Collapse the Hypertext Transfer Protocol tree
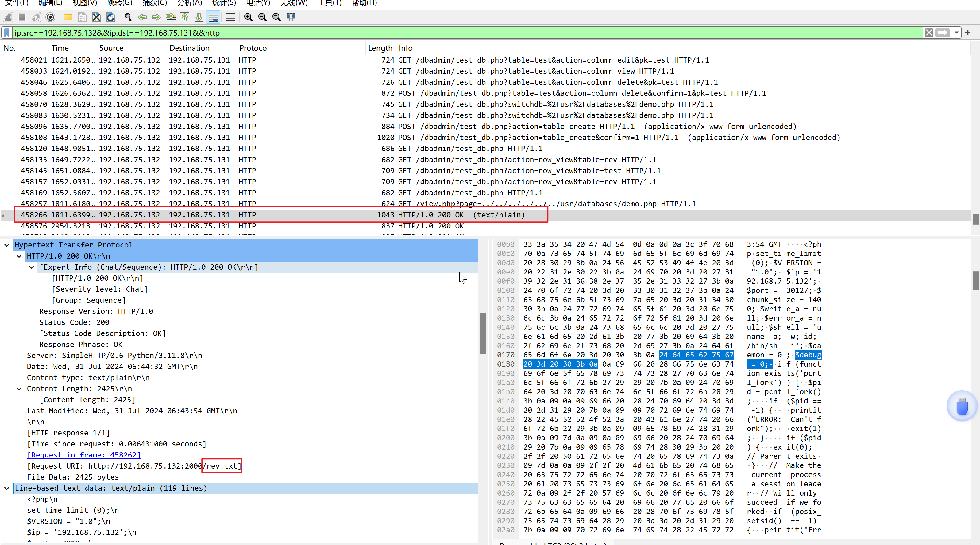980x545 pixels. (7, 245)
